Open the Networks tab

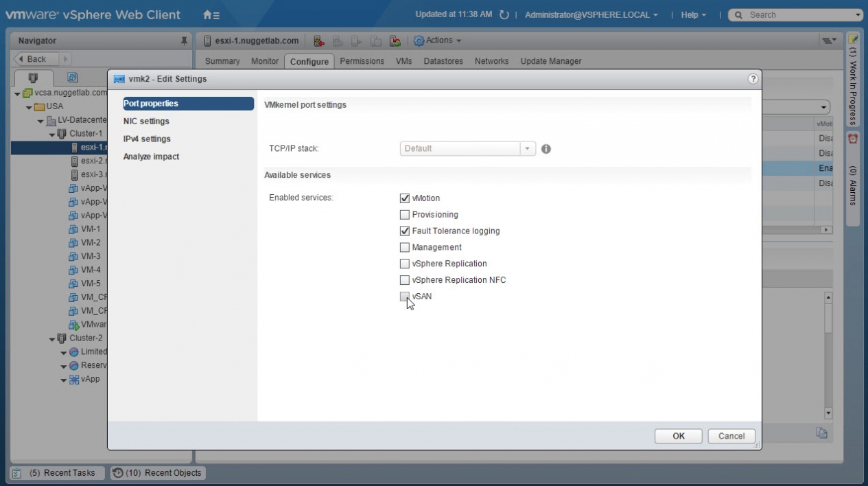(x=492, y=61)
